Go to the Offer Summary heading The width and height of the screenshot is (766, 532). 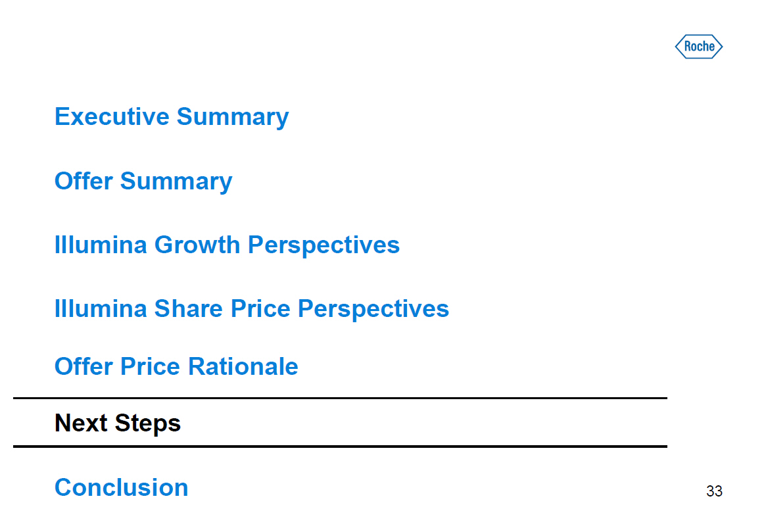click(x=143, y=181)
